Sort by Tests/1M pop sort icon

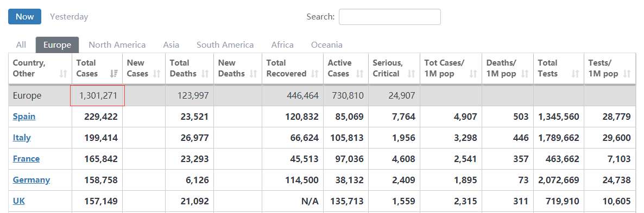click(627, 74)
